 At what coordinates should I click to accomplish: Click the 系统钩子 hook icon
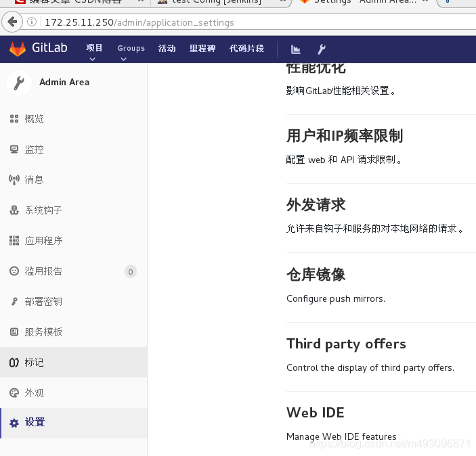[x=14, y=210]
